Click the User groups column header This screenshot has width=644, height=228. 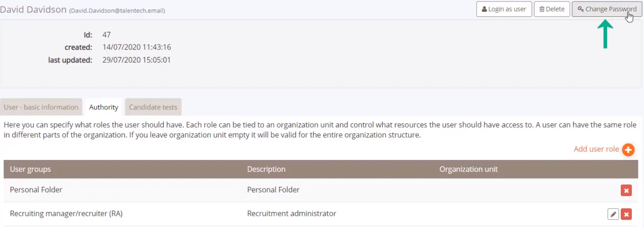[x=30, y=169]
